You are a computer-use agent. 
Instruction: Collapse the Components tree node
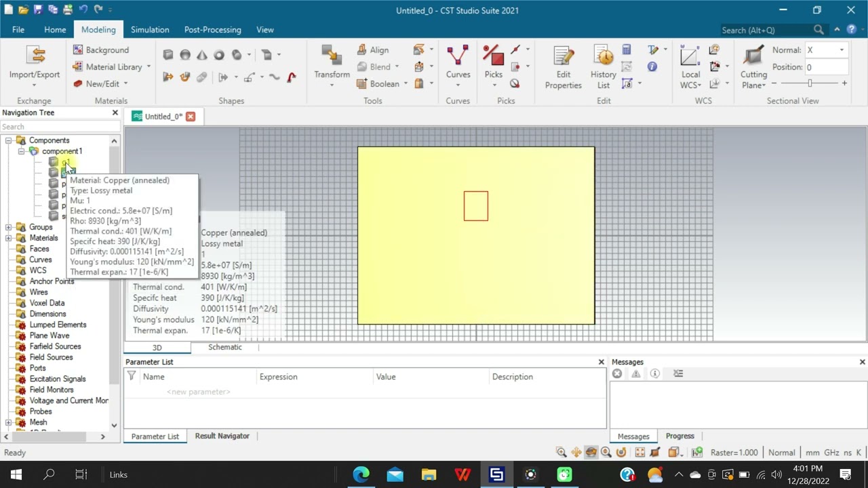(x=9, y=140)
